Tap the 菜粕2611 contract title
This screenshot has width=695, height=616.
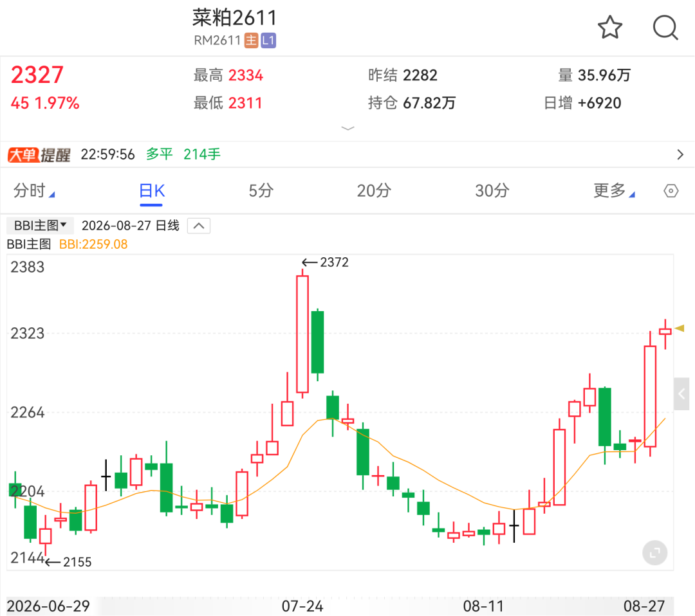click(234, 18)
